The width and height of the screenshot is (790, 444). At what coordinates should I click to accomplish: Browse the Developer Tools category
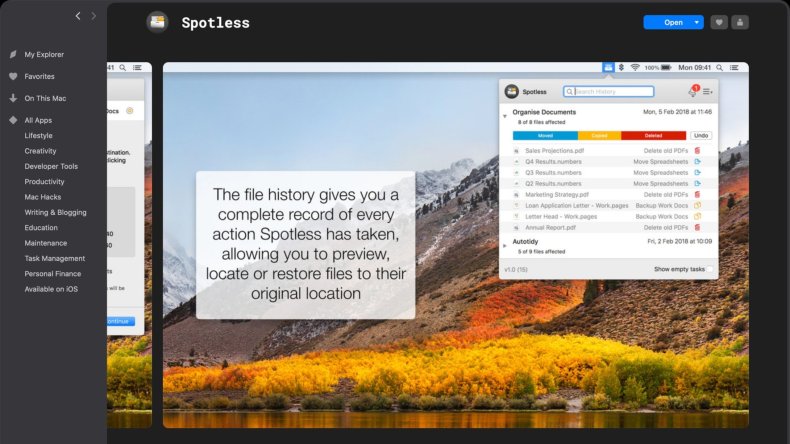(51, 166)
